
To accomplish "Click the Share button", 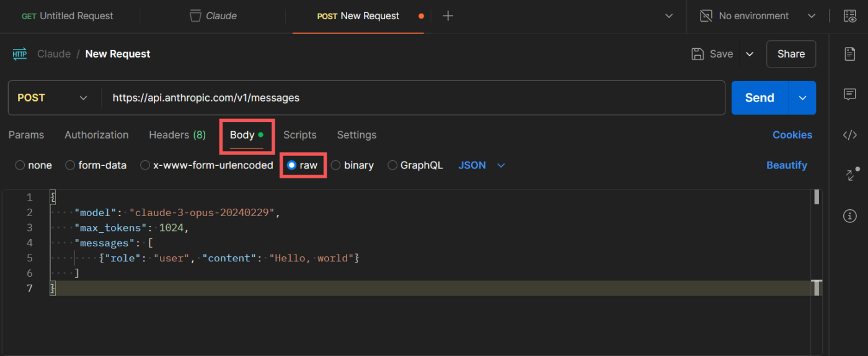I will 791,54.
